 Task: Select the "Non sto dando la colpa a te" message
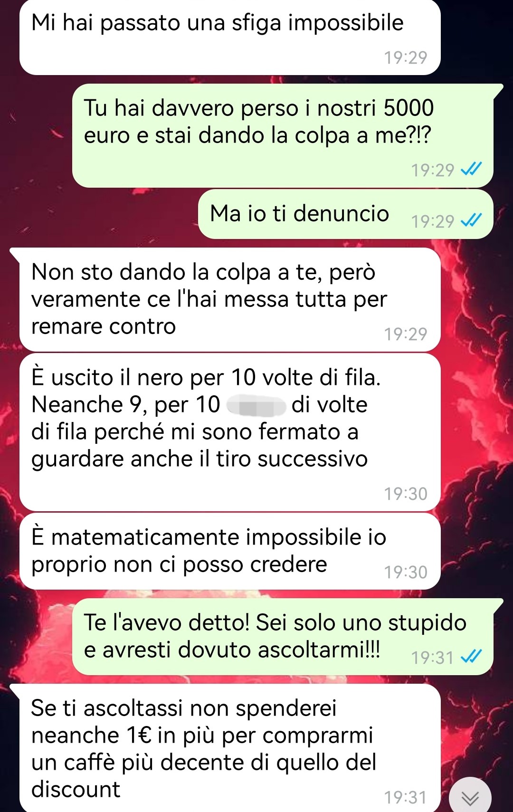pos(230,300)
